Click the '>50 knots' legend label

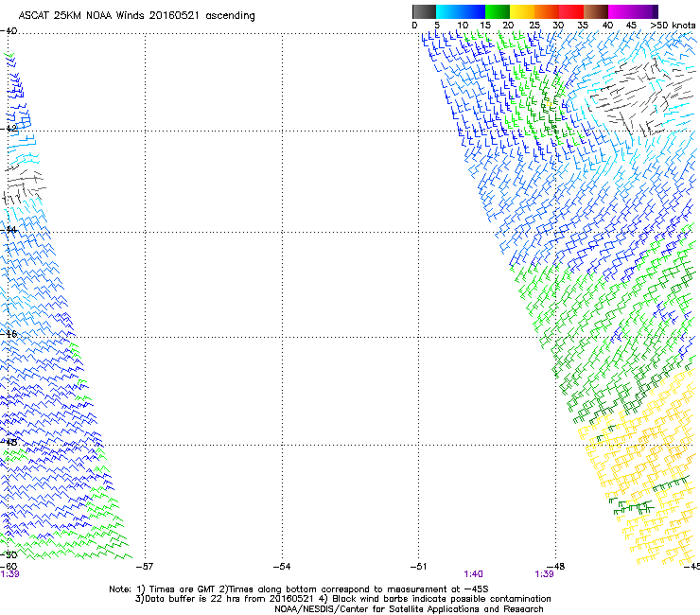click(x=673, y=26)
